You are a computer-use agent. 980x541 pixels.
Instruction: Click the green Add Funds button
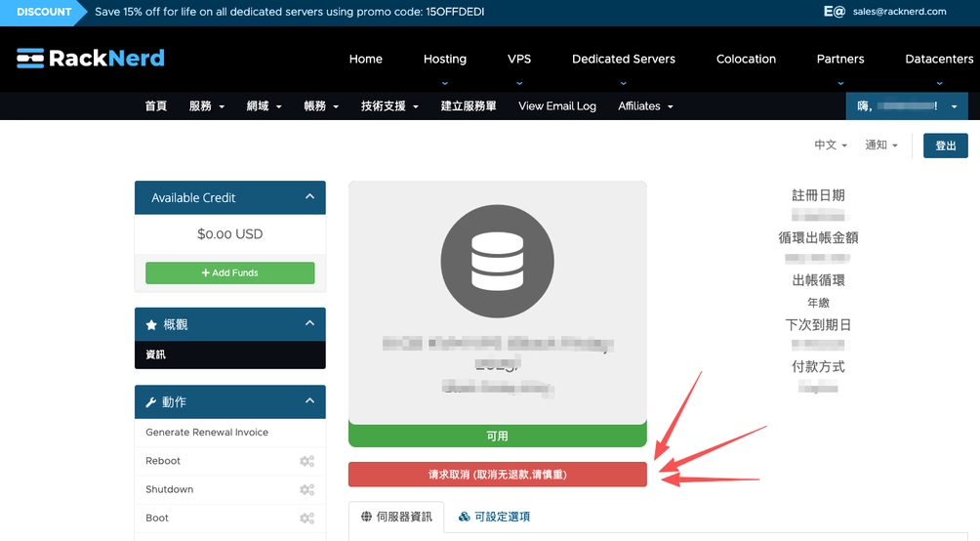click(x=230, y=272)
